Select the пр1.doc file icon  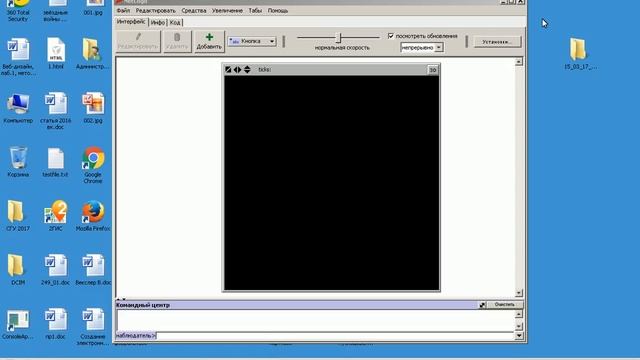point(56,324)
